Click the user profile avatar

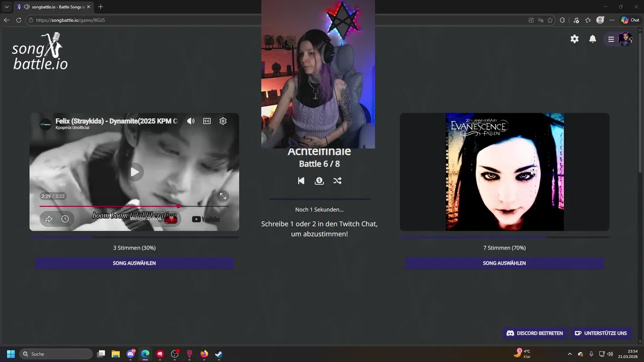(x=625, y=39)
